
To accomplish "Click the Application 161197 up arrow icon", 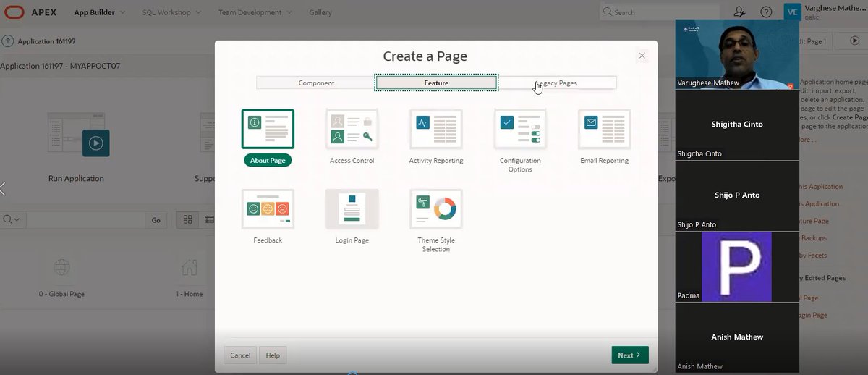I will 8,41.
